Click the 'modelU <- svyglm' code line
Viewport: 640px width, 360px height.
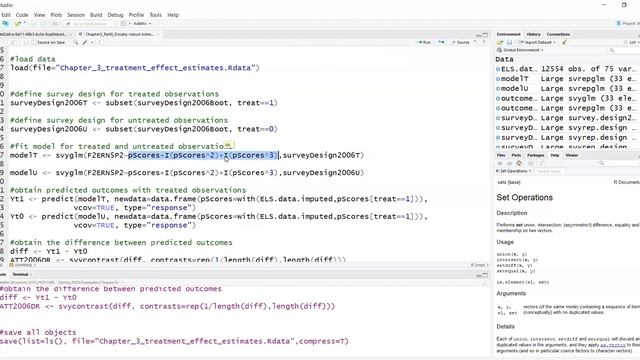click(x=187, y=173)
